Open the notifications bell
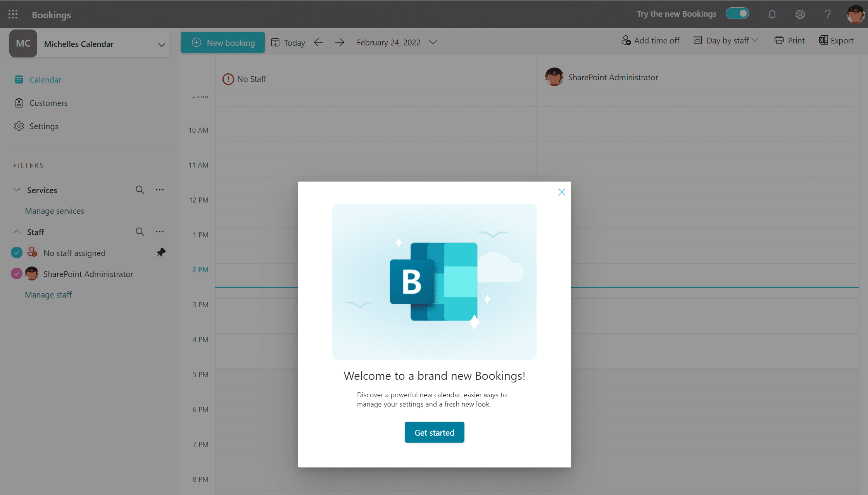Viewport: 868px width, 495px height. tap(772, 14)
